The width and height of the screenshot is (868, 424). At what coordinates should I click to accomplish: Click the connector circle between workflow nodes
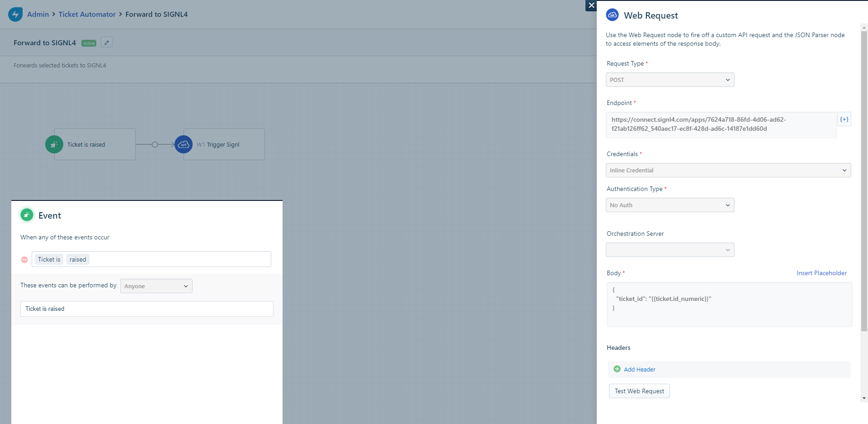pyautogui.click(x=155, y=145)
